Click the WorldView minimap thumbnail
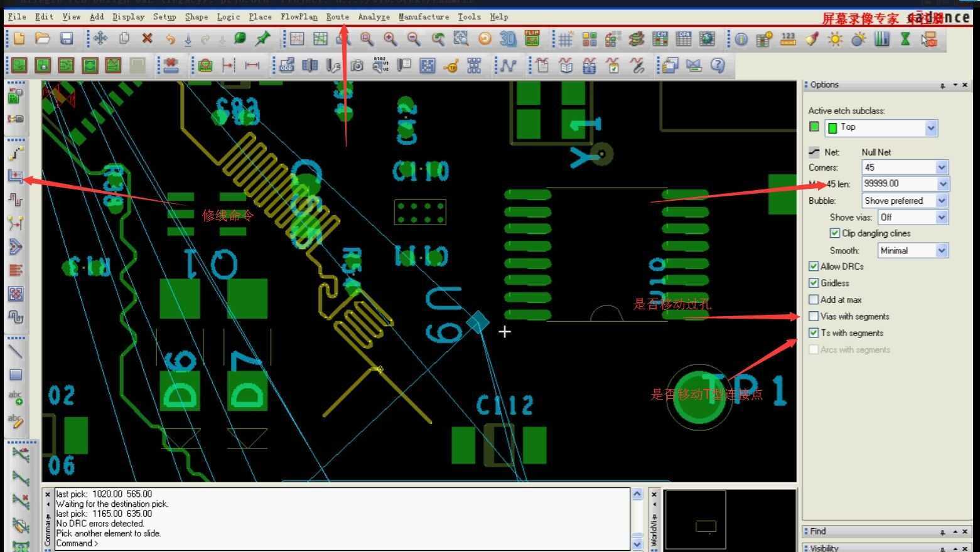 pyautogui.click(x=695, y=520)
